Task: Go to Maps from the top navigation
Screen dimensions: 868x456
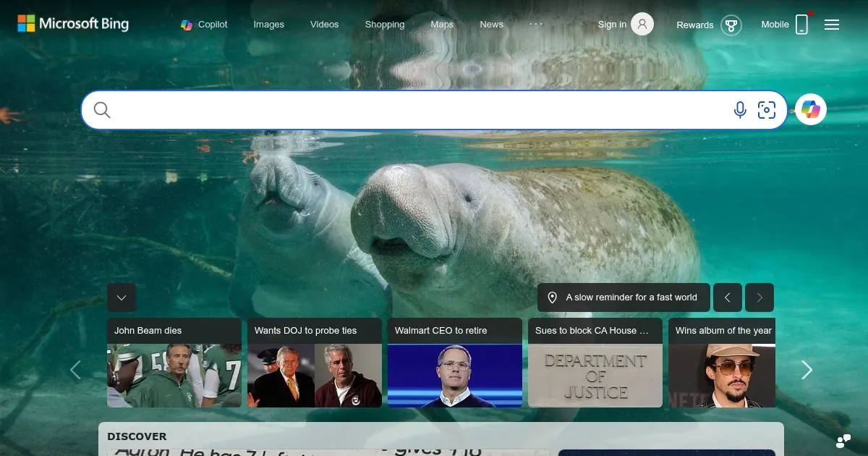Action: click(441, 24)
